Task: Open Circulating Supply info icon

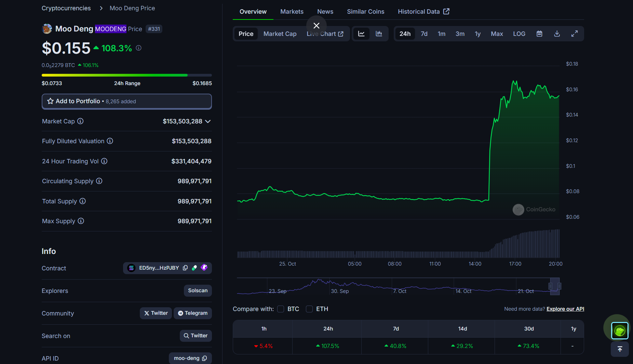Action: tap(99, 181)
